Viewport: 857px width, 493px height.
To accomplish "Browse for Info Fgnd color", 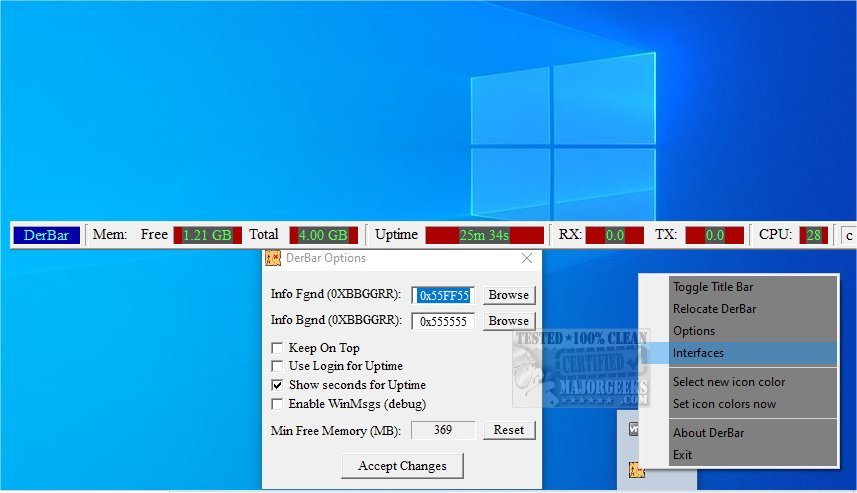I will click(509, 295).
